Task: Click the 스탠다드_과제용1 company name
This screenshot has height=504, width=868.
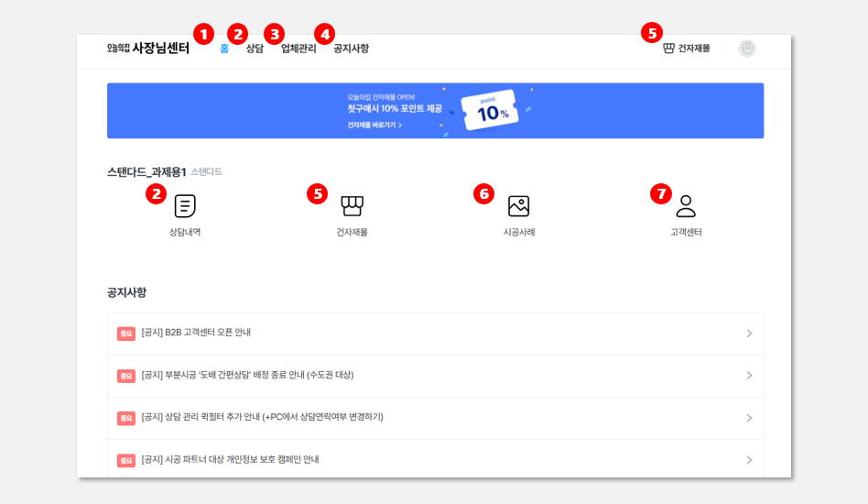Action: point(146,172)
